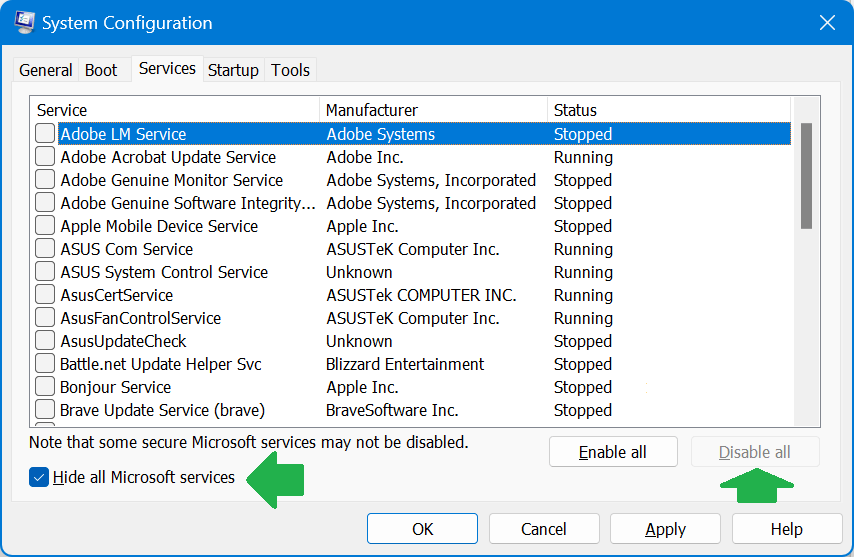854x557 pixels.
Task: Sort by the Status column header
Action: pyautogui.click(x=669, y=110)
